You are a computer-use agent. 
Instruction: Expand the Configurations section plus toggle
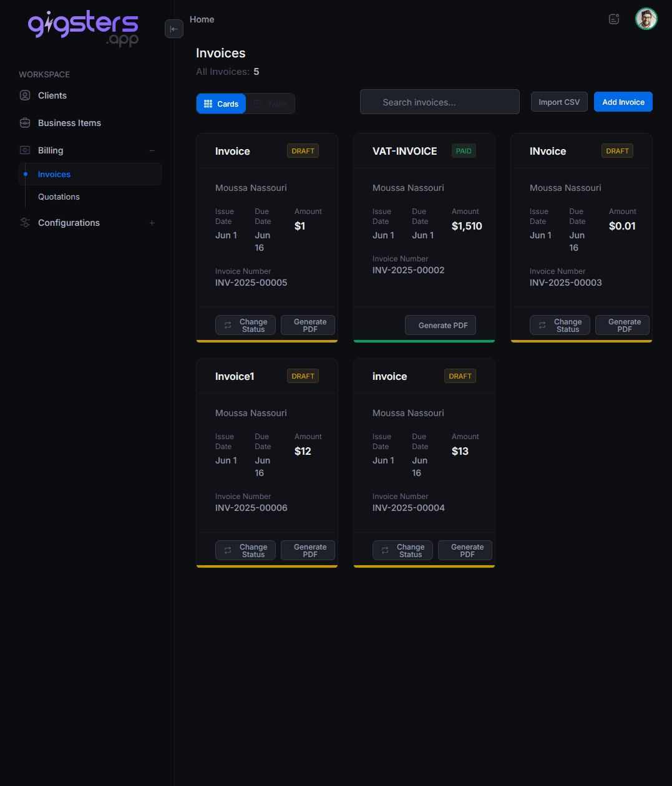click(x=152, y=223)
